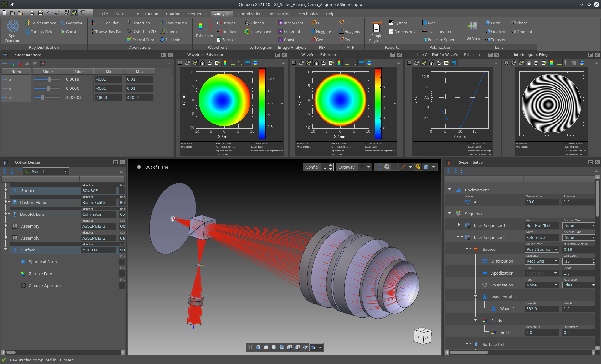Toggle the Spherical Form checkbox in Optical Design
The height and width of the screenshot is (364, 601).
(122, 262)
